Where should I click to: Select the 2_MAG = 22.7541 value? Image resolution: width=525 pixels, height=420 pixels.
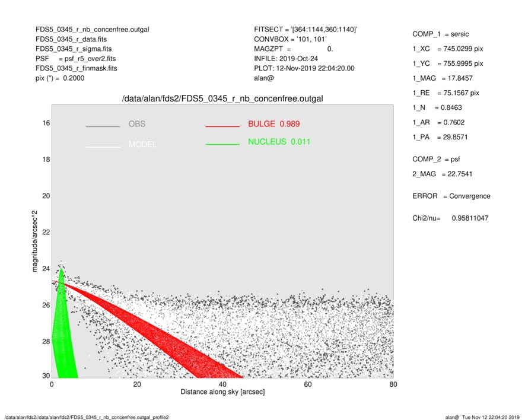(442, 174)
